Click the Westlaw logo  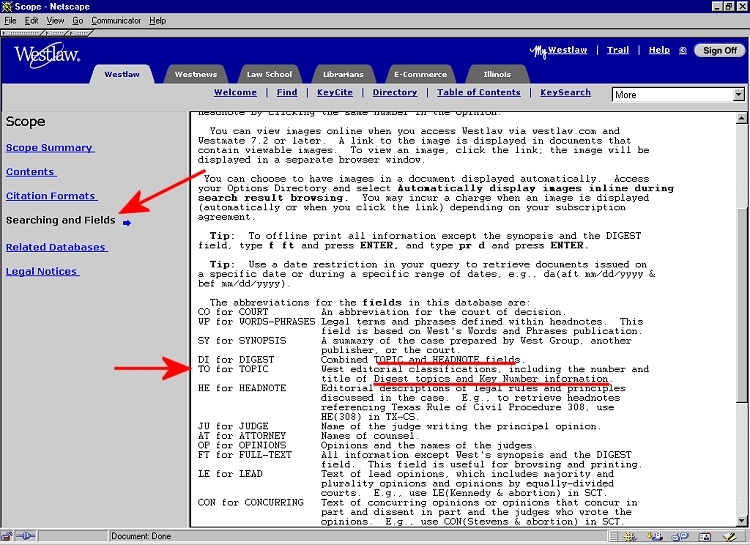point(47,55)
